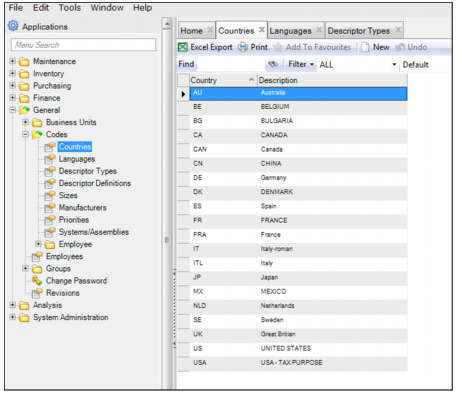
Task: Click the New document icon
Action: 365,47
